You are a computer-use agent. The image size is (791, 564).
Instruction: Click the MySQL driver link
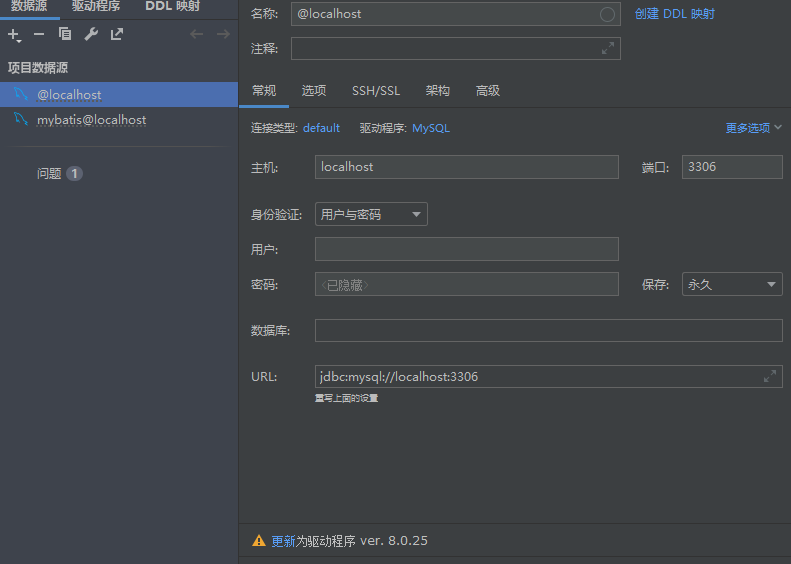click(431, 128)
